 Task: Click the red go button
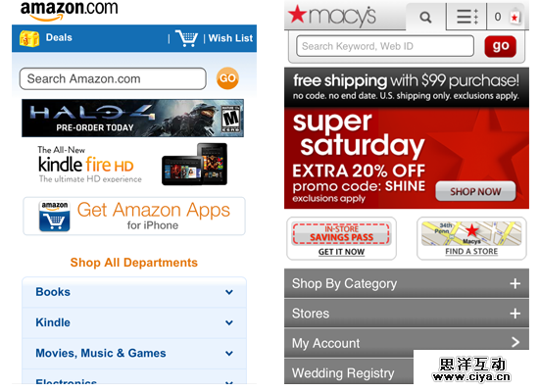[x=501, y=46]
